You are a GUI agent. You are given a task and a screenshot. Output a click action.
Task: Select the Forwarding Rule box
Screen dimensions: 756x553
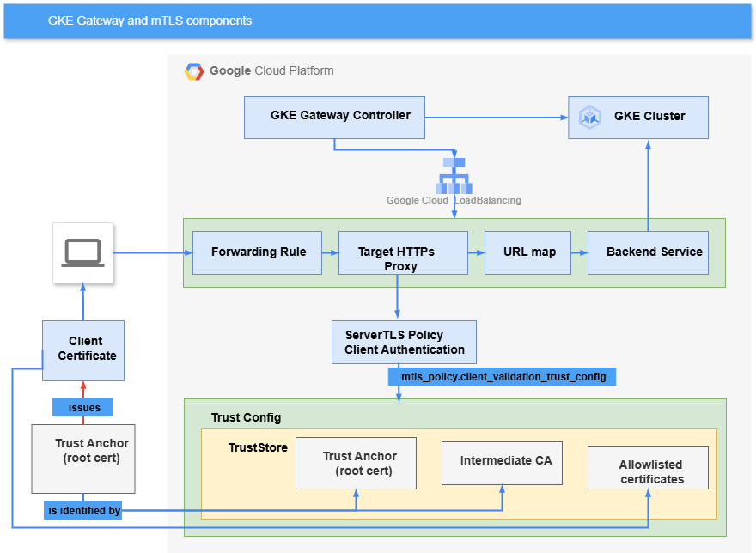tap(258, 252)
